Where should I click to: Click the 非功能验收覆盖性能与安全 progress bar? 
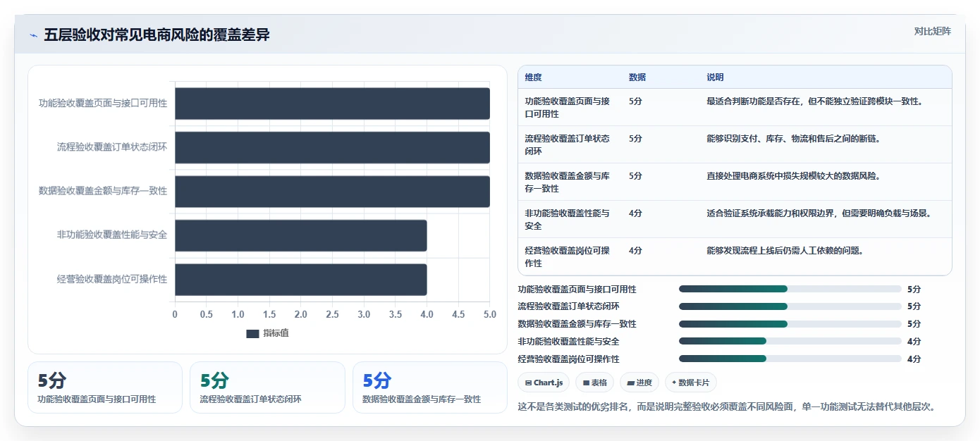[790, 342]
